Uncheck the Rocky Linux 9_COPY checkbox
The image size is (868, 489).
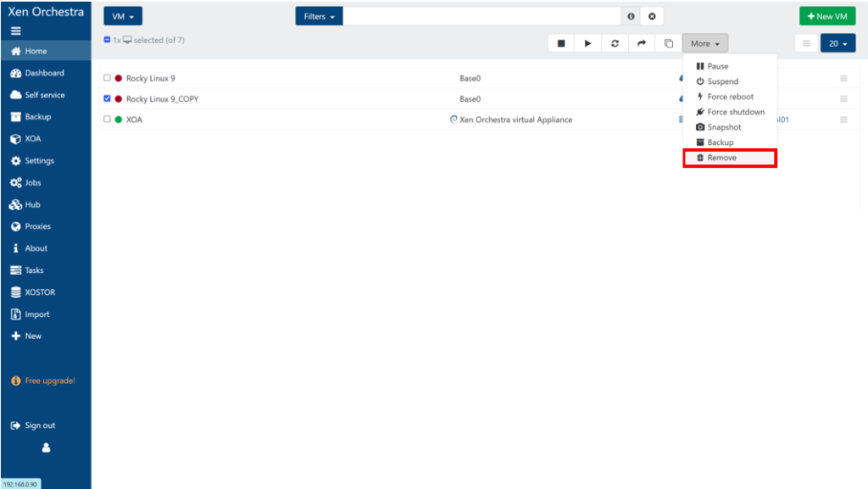(107, 98)
